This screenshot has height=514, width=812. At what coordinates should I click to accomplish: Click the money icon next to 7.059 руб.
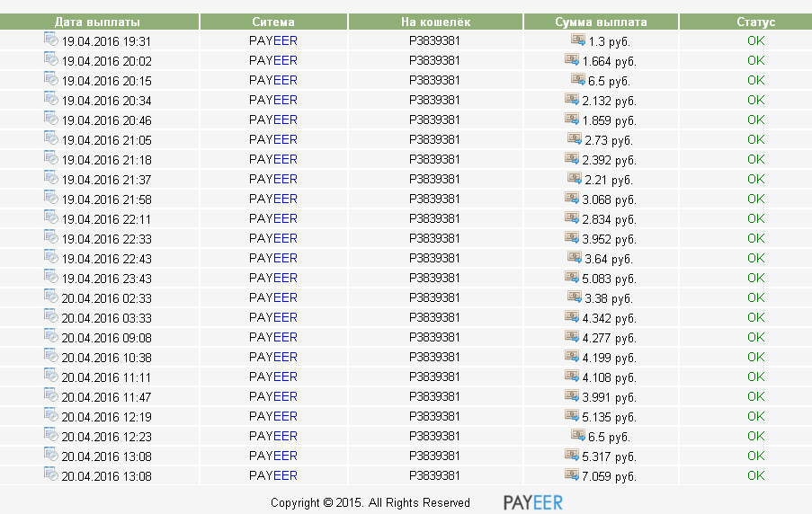point(572,474)
